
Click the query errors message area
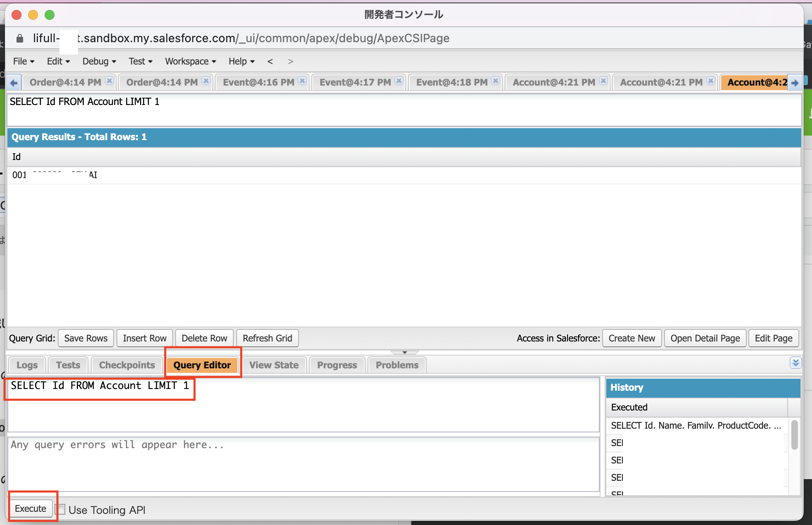point(304,464)
